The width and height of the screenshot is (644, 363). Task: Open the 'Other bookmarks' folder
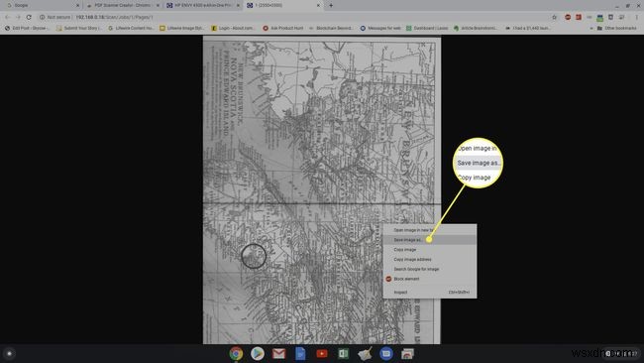pos(617,28)
